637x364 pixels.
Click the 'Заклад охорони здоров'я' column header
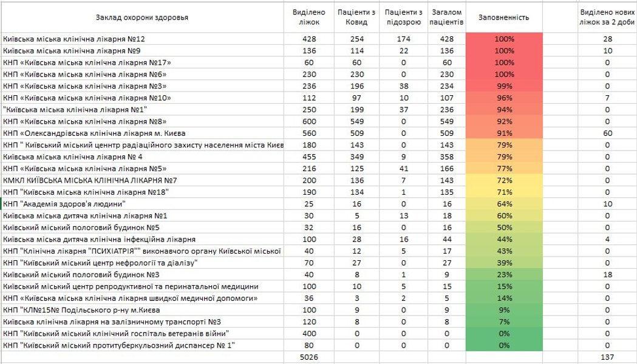click(x=142, y=18)
